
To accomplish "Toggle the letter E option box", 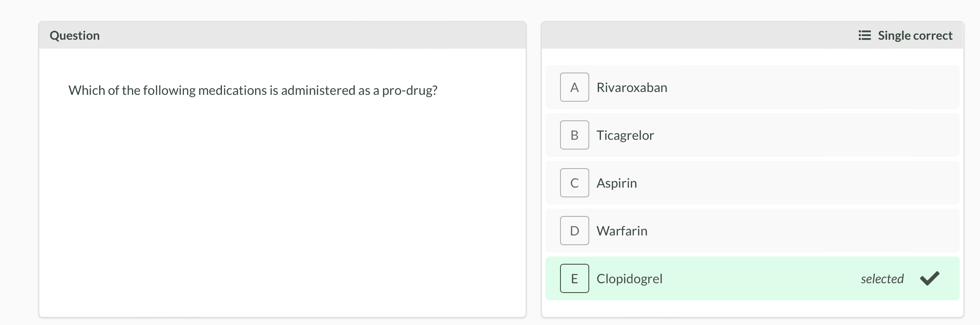I will 574,278.
